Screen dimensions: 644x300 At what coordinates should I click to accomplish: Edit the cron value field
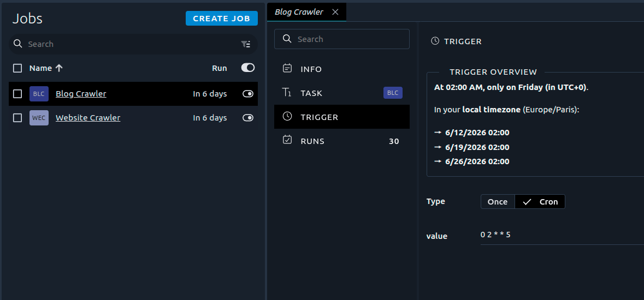click(x=562, y=235)
